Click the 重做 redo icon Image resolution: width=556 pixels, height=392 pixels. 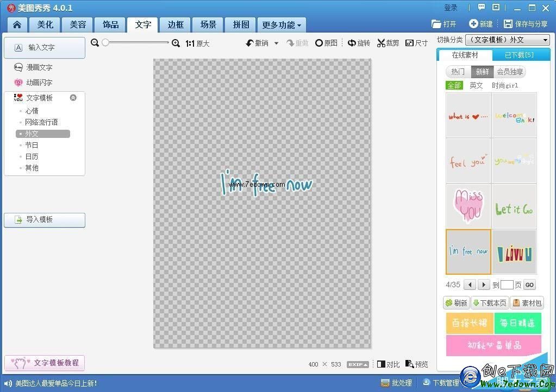(x=290, y=43)
